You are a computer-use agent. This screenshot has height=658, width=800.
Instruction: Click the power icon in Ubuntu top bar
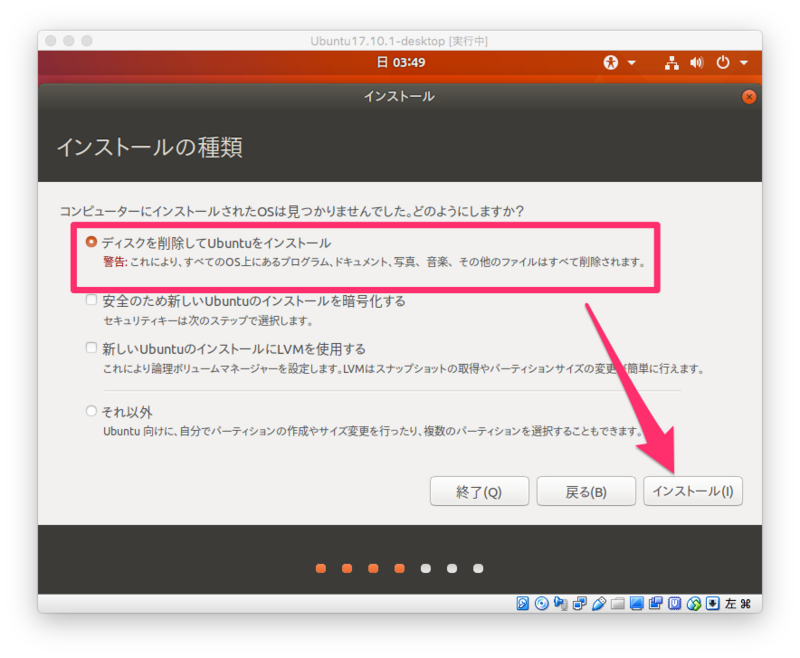pyautogui.click(x=723, y=63)
